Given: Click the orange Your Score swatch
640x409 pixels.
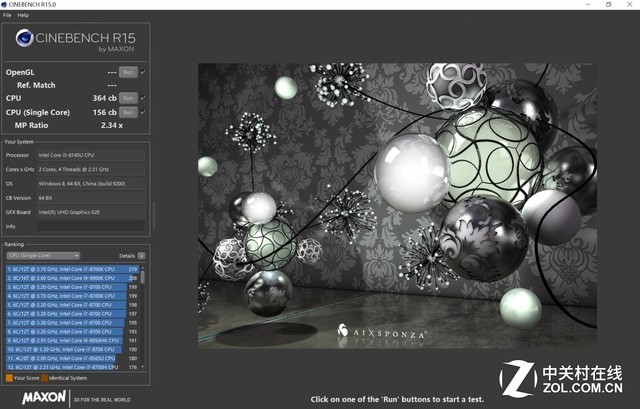Looking at the screenshot, I should [x=9, y=378].
